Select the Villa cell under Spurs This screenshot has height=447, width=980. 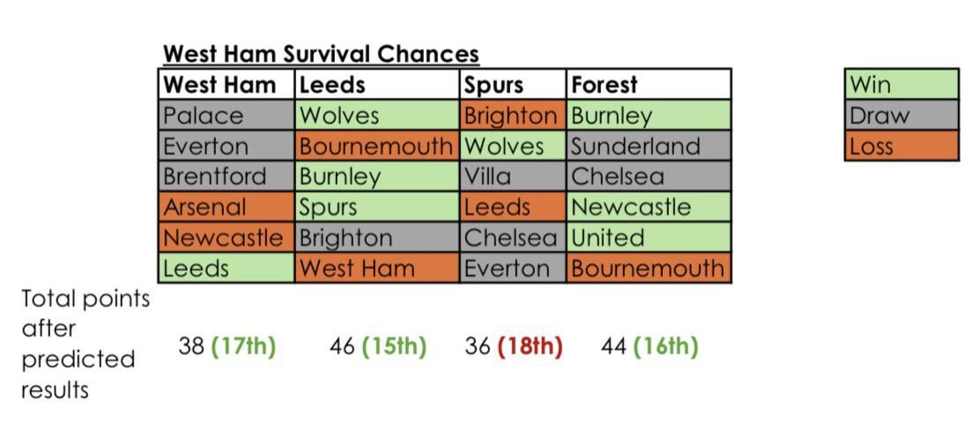(512, 176)
